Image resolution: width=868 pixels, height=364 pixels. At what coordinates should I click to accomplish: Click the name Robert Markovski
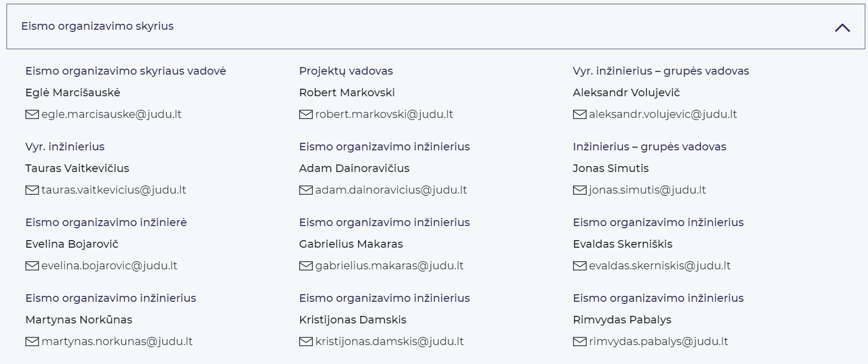[347, 92]
